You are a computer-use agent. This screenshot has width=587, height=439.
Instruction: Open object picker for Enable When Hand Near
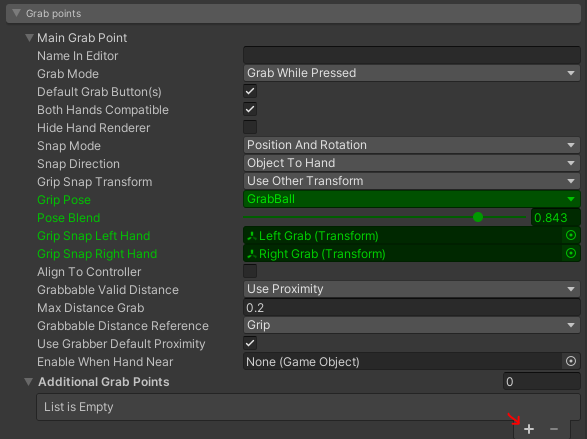click(x=571, y=361)
